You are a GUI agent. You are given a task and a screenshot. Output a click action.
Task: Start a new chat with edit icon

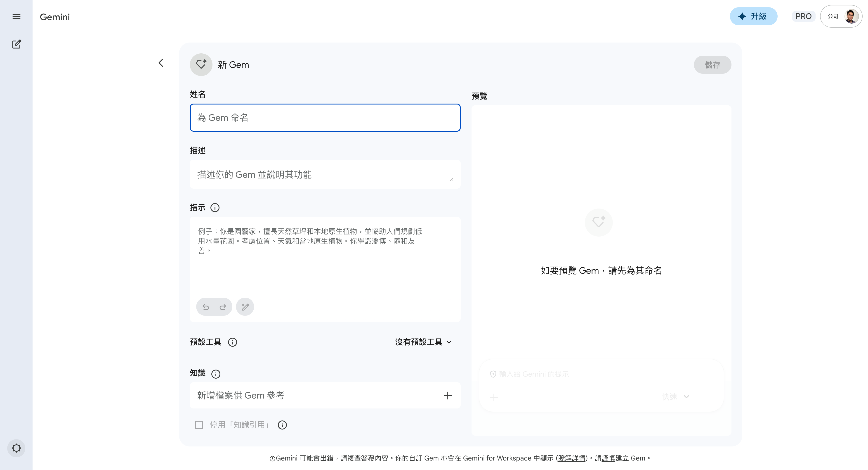[16, 44]
